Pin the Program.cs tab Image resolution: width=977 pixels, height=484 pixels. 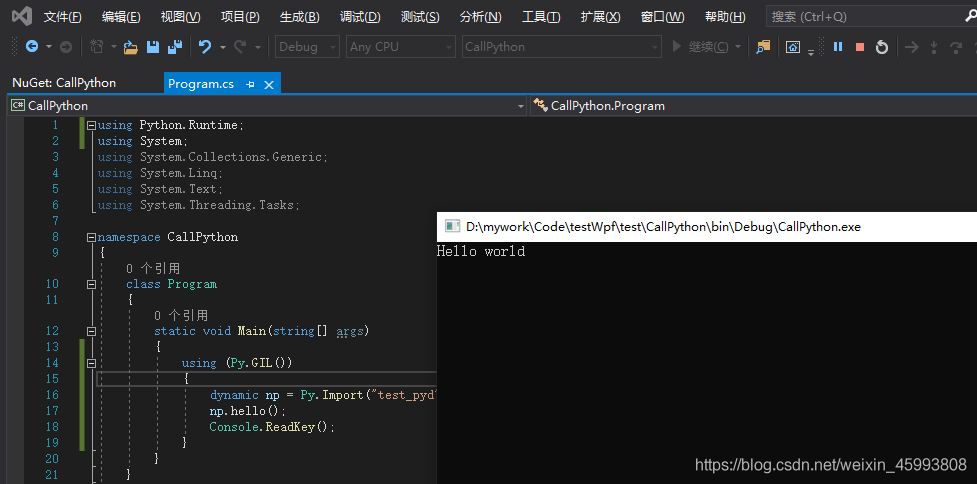[x=250, y=84]
